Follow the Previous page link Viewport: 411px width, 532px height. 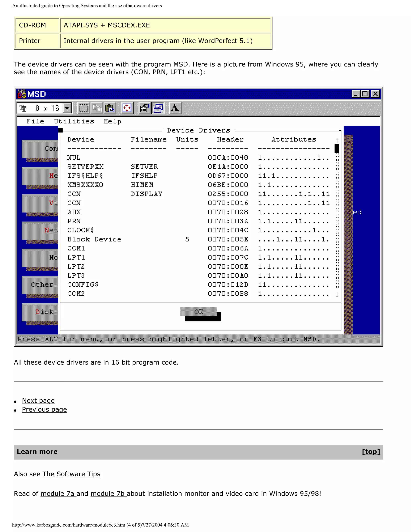click(x=44, y=410)
